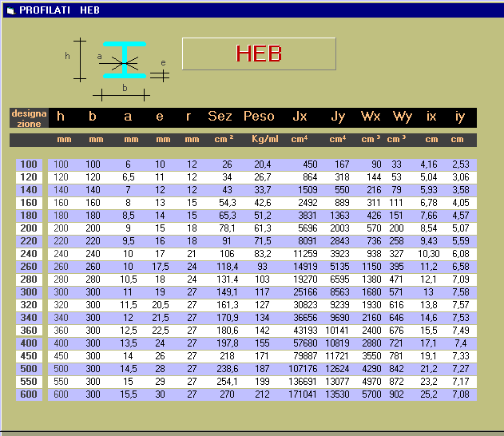
Task: Choose the 160 profile designation
Action: pos(29,203)
